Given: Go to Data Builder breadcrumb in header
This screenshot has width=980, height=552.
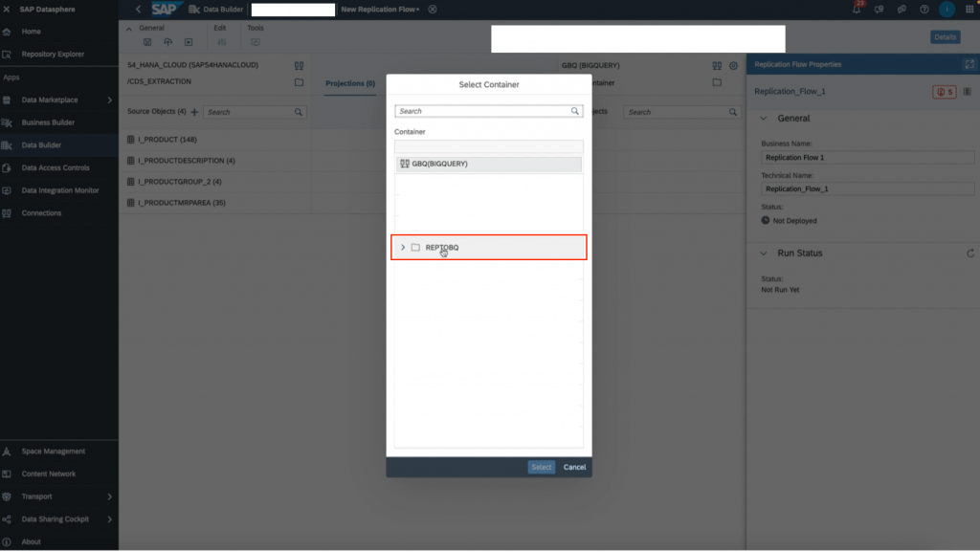Looking at the screenshot, I should 222,10.
